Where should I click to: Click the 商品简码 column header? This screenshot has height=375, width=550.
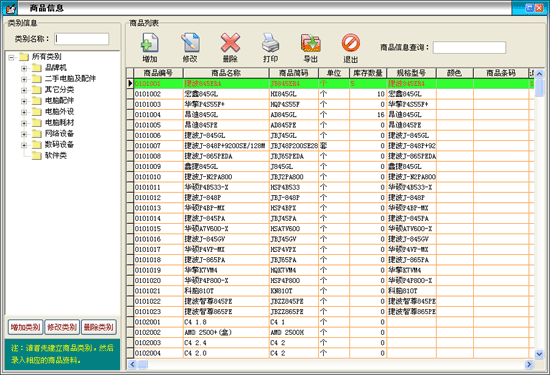[x=294, y=73]
